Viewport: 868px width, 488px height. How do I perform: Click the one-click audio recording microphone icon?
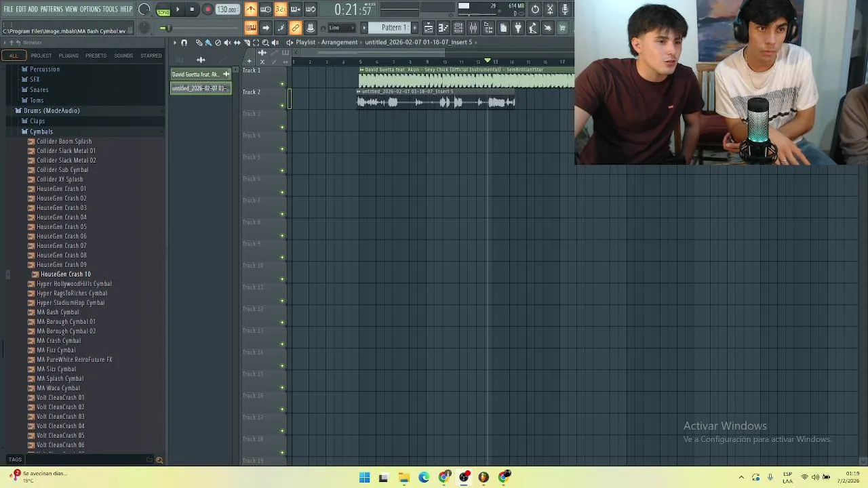pyautogui.click(x=565, y=9)
